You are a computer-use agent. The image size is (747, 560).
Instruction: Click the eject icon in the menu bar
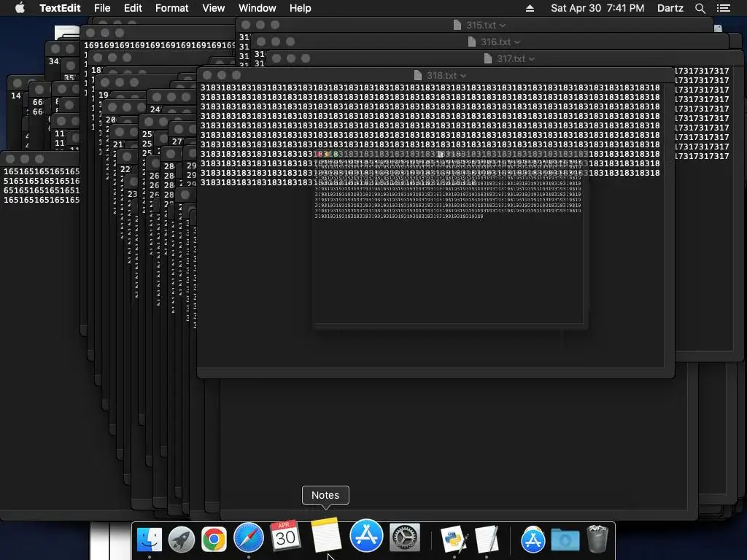(530, 8)
